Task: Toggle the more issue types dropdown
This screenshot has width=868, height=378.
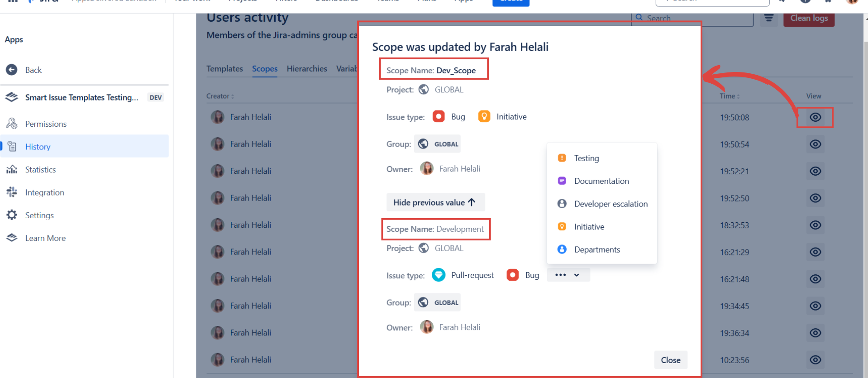Action: pyautogui.click(x=568, y=275)
